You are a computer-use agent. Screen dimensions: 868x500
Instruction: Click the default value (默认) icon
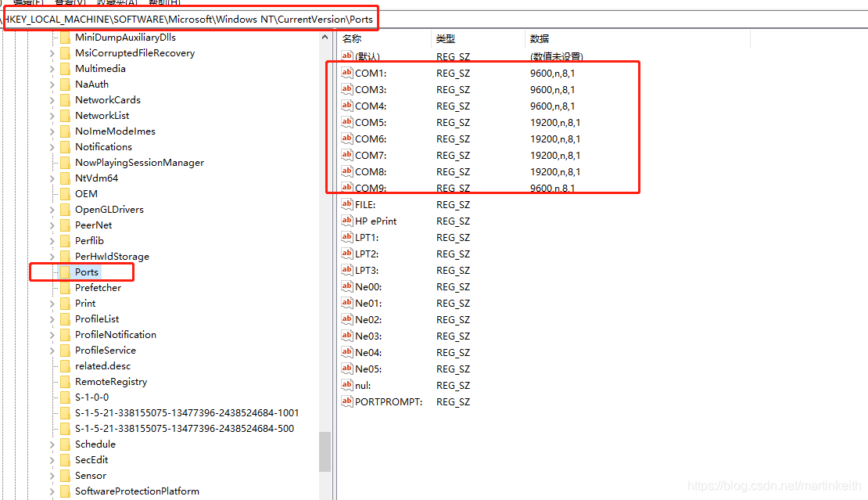tap(347, 56)
